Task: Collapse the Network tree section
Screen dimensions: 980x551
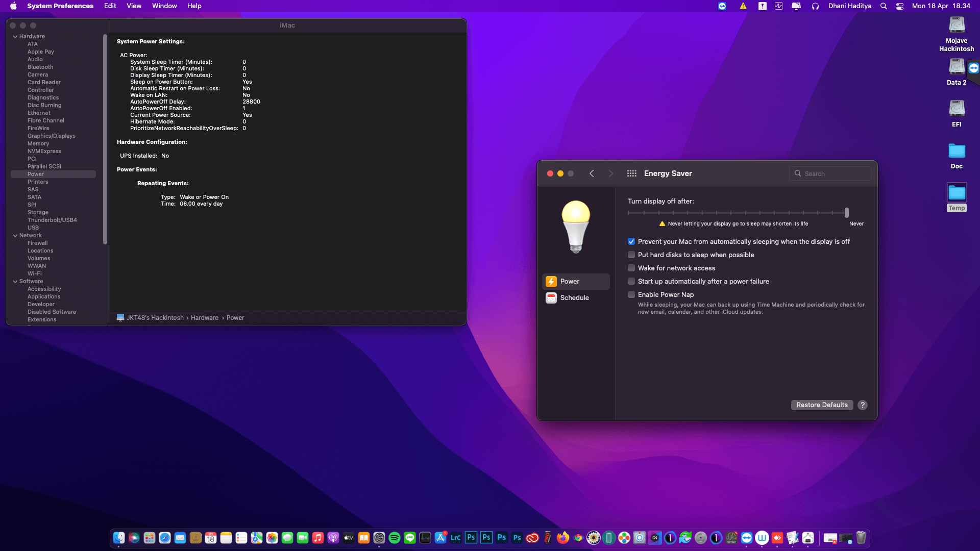Action: point(15,236)
